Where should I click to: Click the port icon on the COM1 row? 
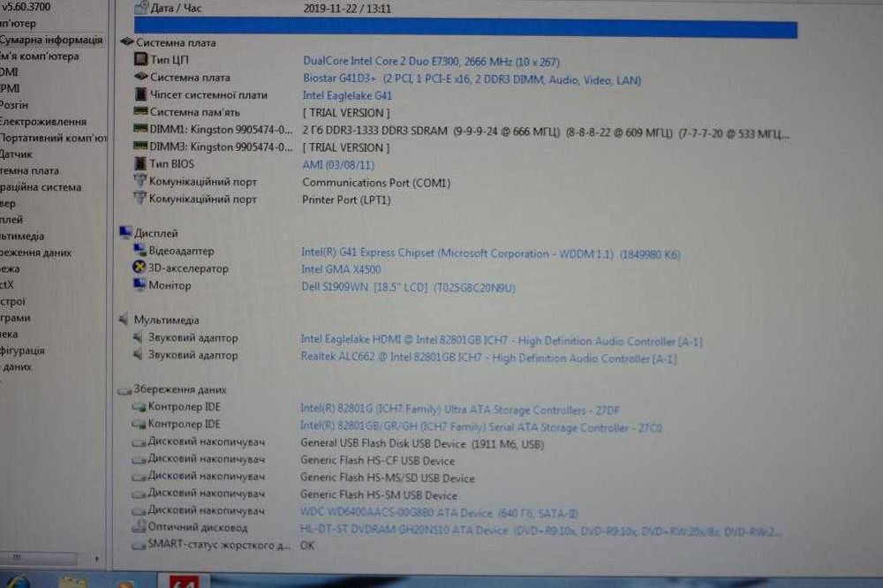[x=140, y=181]
